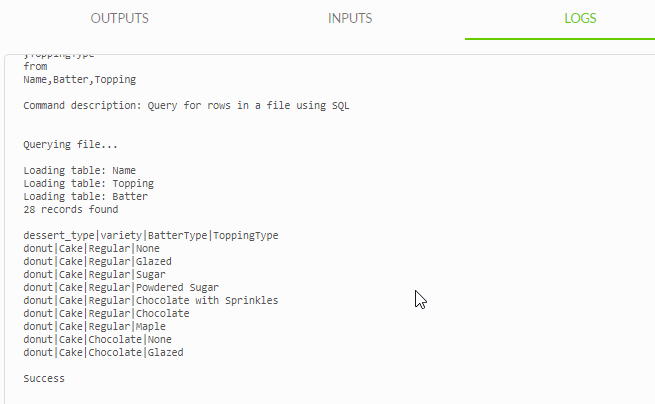655x404 pixels.
Task: Click the 'Chocolate with Sprinkles' result row
Action: click(x=151, y=300)
